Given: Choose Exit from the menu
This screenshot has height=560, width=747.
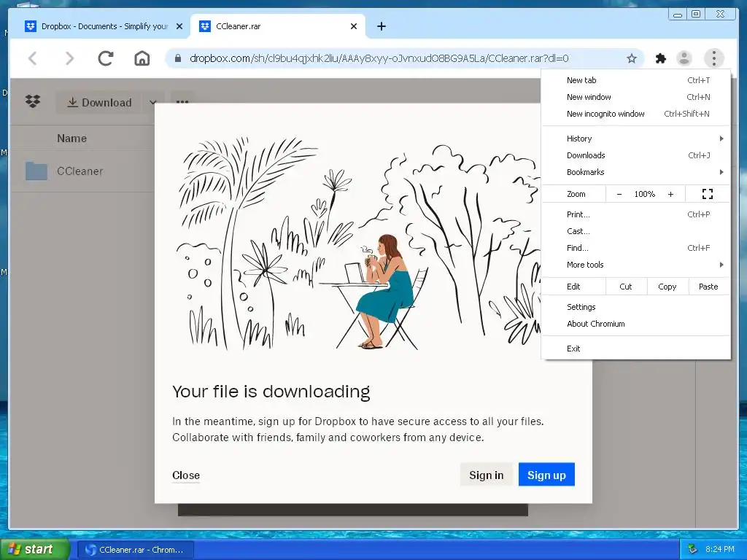Looking at the screenshot, I should pyautogui.click(x=636, y=349).
